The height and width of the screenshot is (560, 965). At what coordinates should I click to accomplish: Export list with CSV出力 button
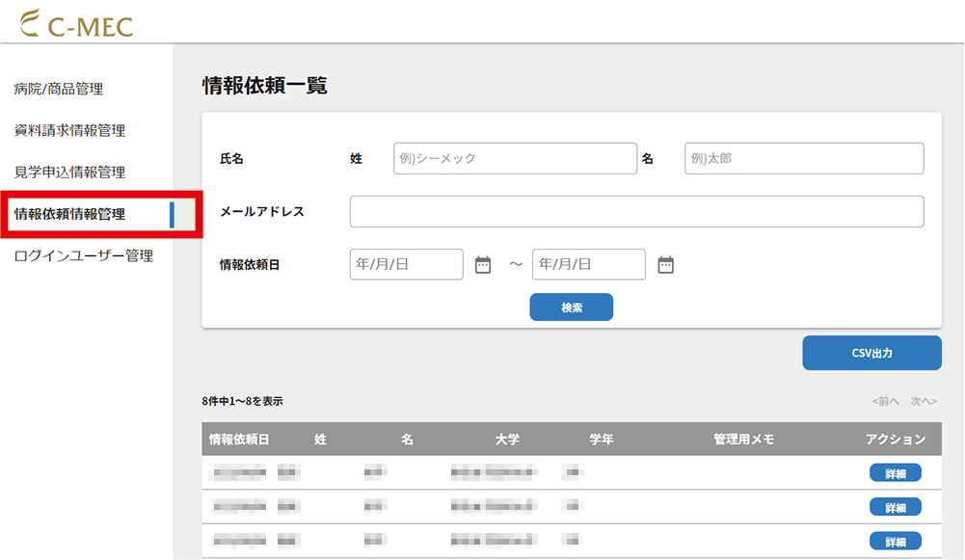[871, 353]
